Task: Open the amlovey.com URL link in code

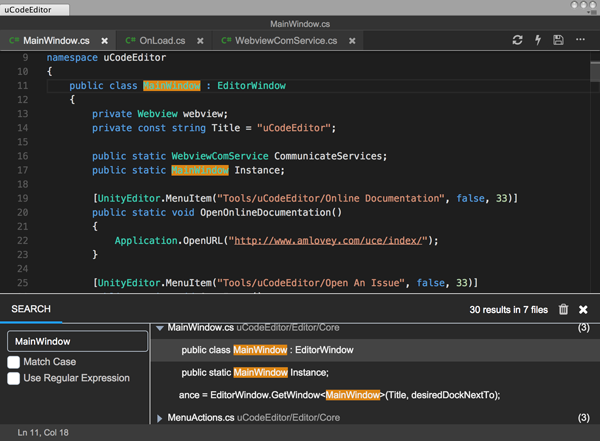Action: pyautogui.click(x=328, y=241)
